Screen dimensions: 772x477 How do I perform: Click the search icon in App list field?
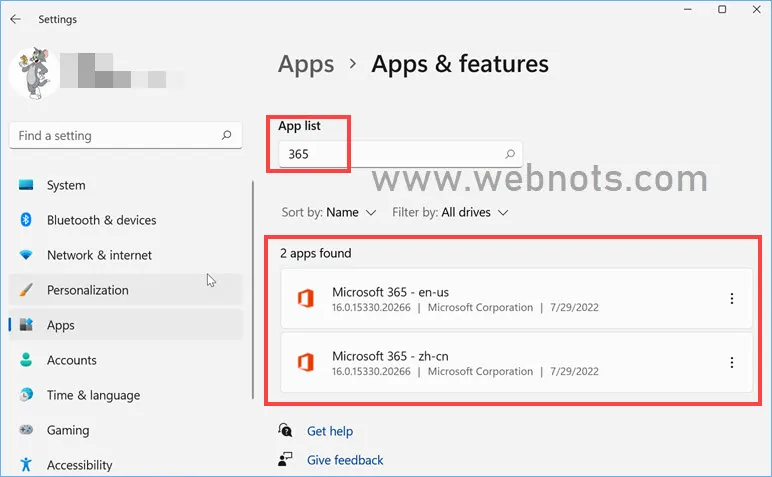(x=510, y=154)
